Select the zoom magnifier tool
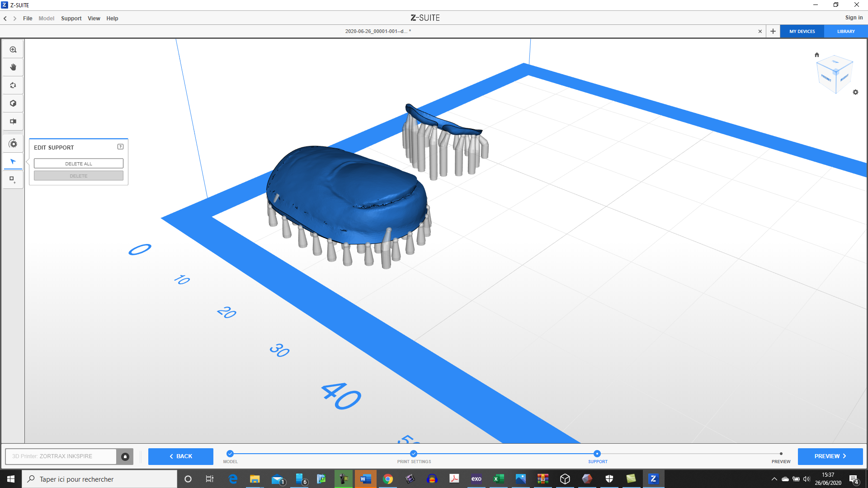868x488 pixels. pos(13,50)
